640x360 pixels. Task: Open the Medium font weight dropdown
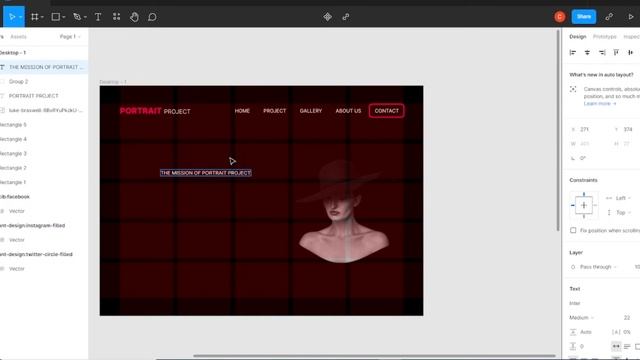click(582, 318)
